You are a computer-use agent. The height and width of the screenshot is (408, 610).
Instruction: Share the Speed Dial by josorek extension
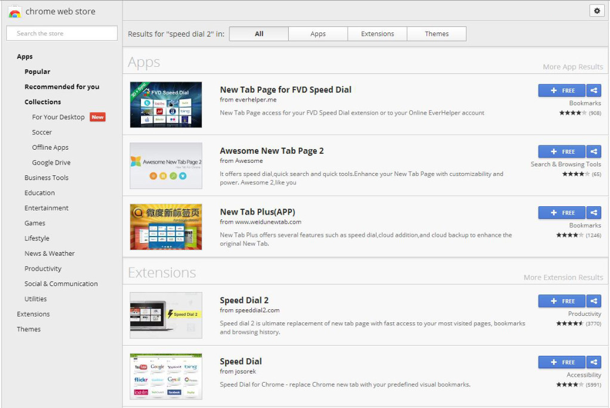pyautogui.click(x=594, y=362)
